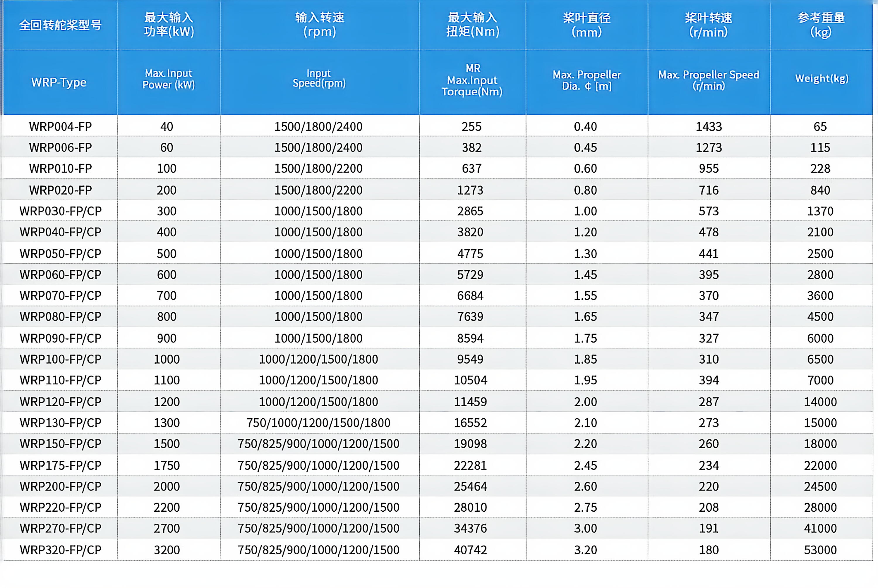Select the 全回转舵桨型号 header
The height and width of the screenshot is (588, 878).
60,25
